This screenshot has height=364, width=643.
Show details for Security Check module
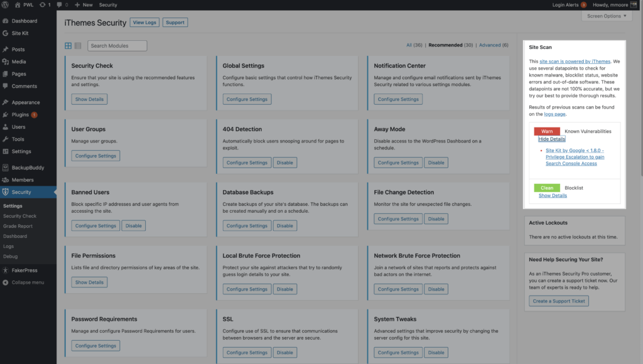(89, 99)
